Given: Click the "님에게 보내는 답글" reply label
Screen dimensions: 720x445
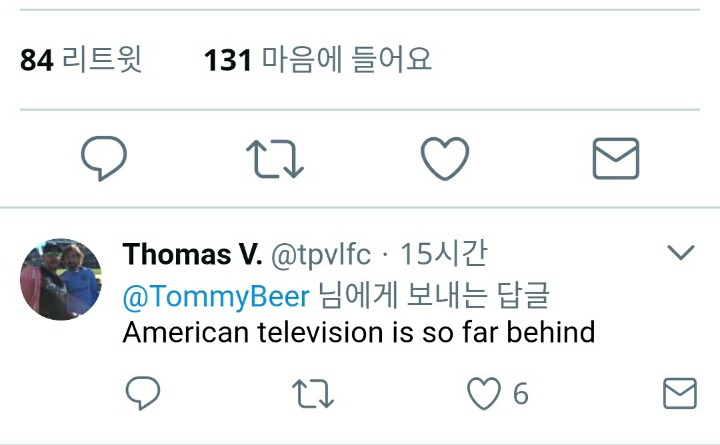Looking at the screenshot, I should coord(433,295).
